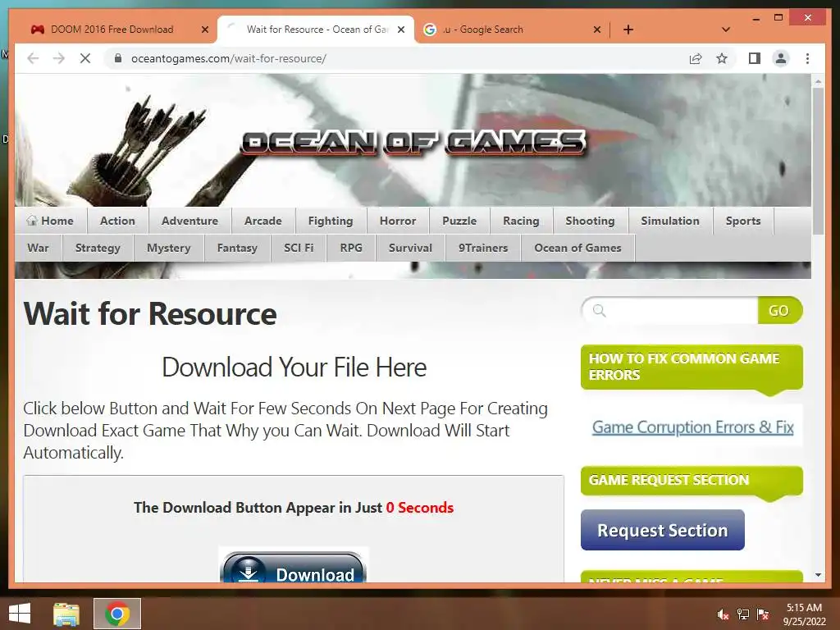Screen dimensions: 840x630
Task: Switch to DOOM 2016 Free Download tab
Action: click(112, 30)
